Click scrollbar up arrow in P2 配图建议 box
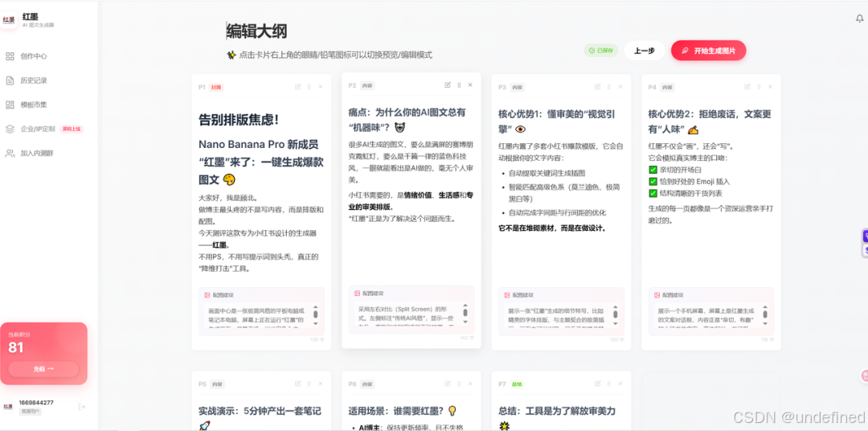This screenshot has width=868, height=431. click(x=465, y=306)
